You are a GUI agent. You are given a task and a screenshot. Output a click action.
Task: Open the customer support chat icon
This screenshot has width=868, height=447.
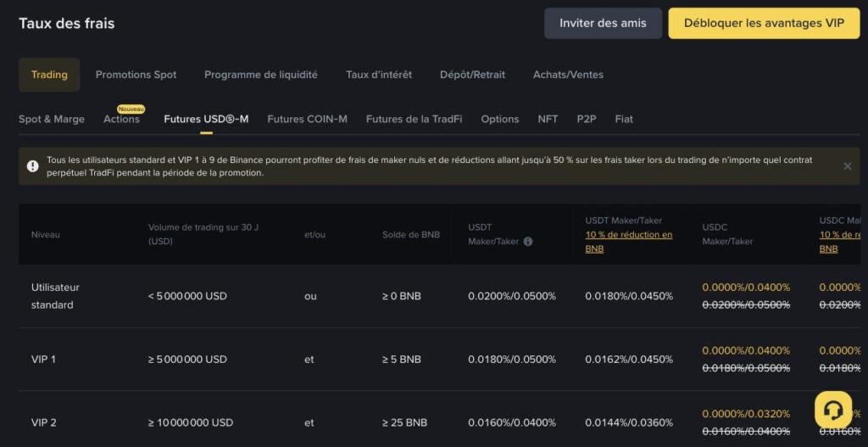click(x=833, y=410)
